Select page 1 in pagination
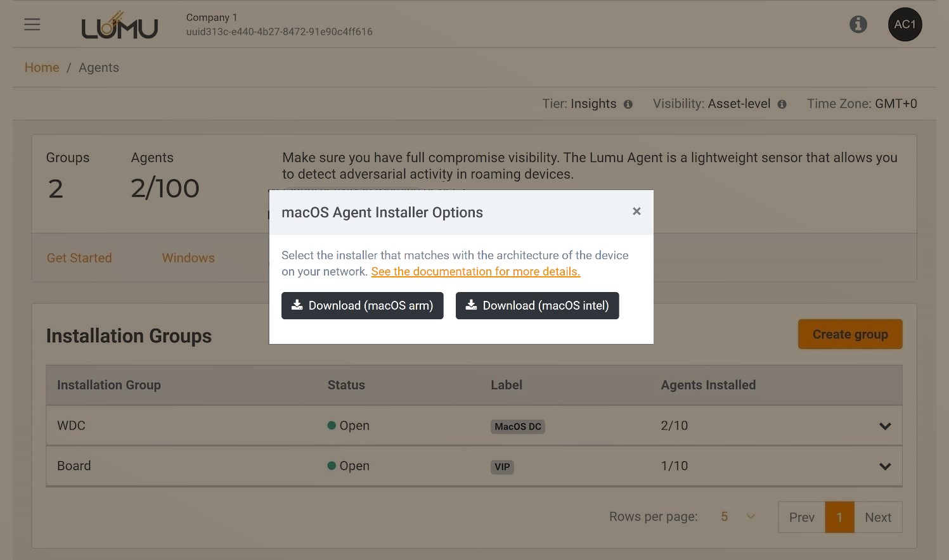949x560 pixels. point(839,518)
